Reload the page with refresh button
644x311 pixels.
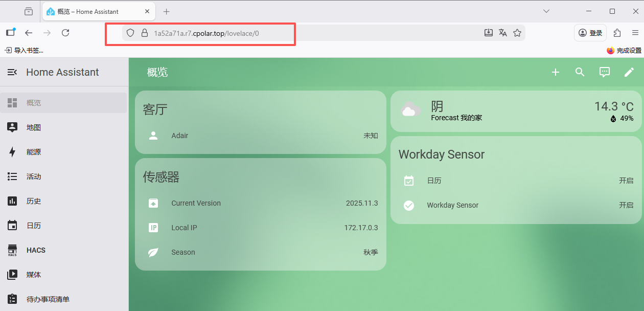pos(65,33)
